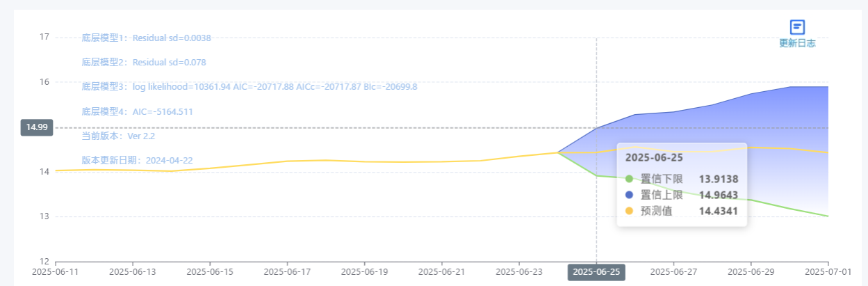Image resolution: width=868 pixels, height=286 pixels.
Task: Click the highlighted 2025-06-25 axis label
Action: (x=596, y=272)
